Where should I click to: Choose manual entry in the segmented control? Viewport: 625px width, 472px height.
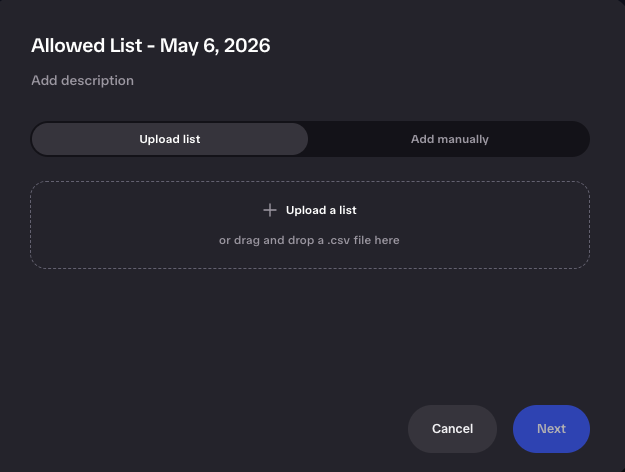[x=450, y=139]
